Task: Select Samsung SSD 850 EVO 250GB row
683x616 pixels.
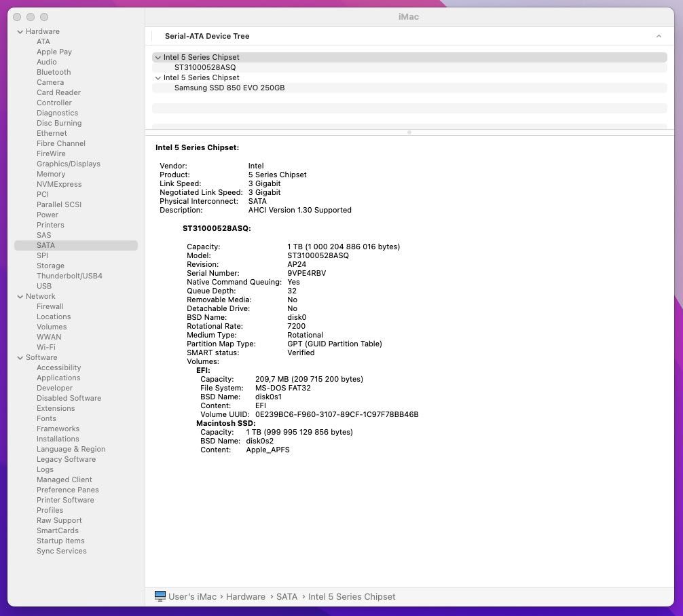Action: pyautogui.click(x=409, y=88)
